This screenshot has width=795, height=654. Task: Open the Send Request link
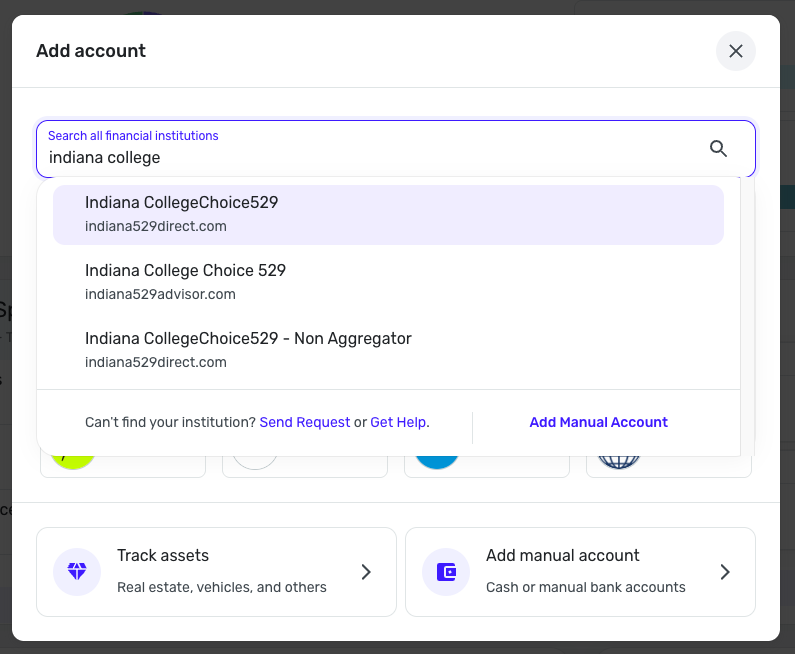(305, 422)
